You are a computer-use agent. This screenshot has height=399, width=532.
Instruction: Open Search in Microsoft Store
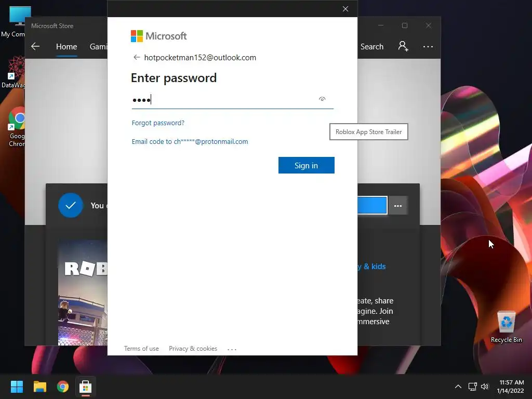pos(372,46)
